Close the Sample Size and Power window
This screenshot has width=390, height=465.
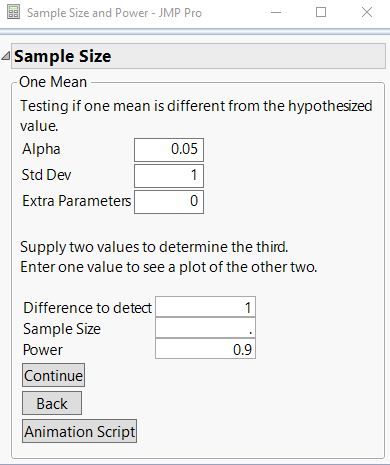367,12
